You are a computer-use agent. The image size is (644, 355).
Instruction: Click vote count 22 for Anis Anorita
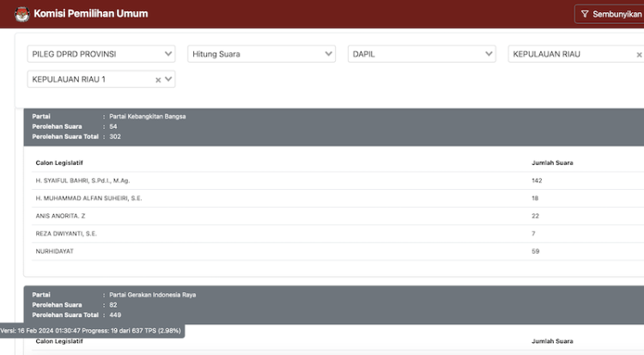(x=535, y=216)
